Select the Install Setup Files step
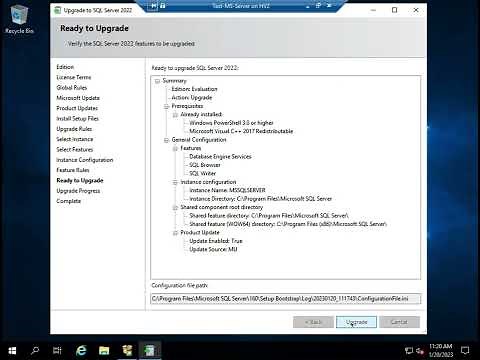480x360 pixels. coord(77,119)
